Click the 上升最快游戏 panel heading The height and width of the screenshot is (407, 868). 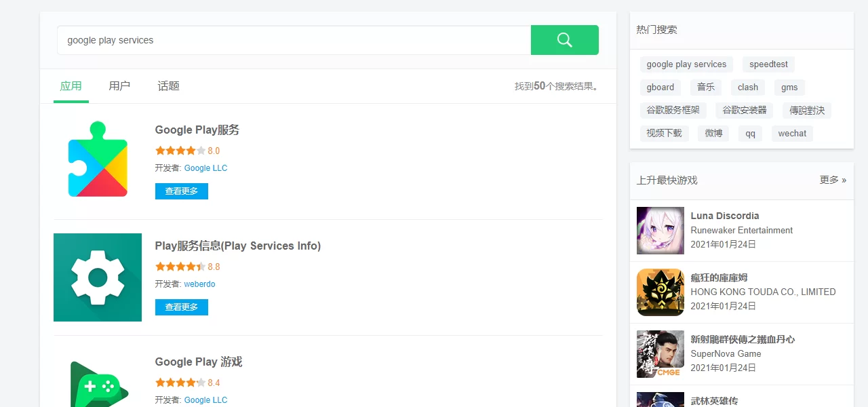[667, 180]
